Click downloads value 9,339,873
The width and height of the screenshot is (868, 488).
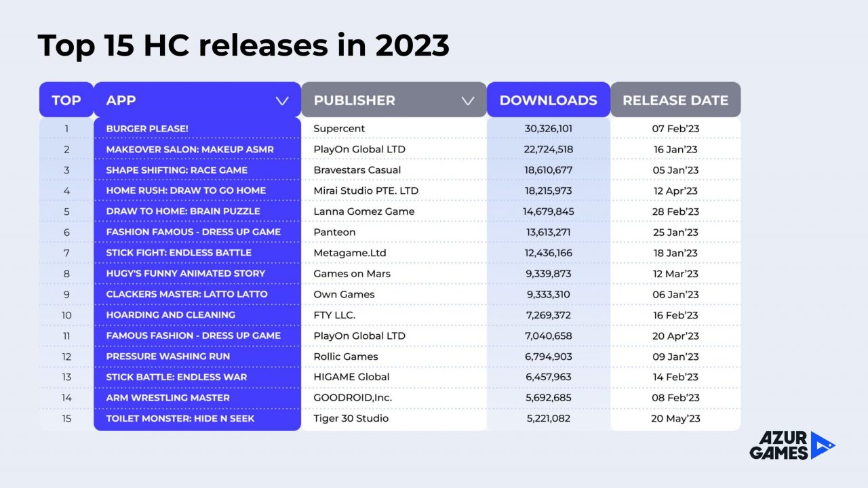coord(549,274)
